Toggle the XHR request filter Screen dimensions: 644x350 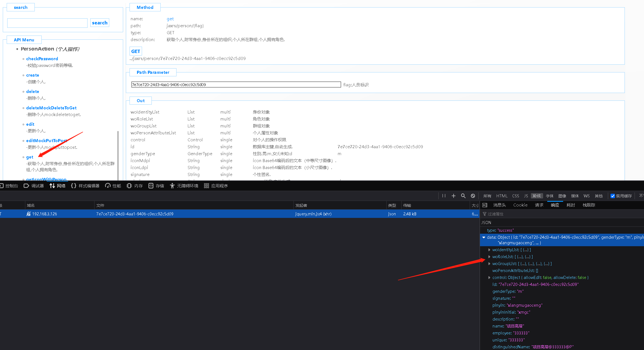pos(536,196)
